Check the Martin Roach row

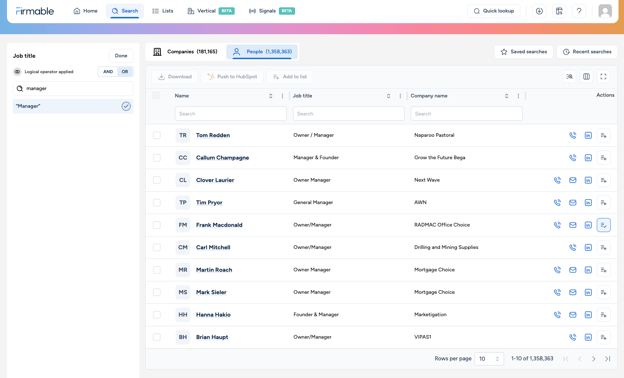pyautogui.click(x=157, y=270)
